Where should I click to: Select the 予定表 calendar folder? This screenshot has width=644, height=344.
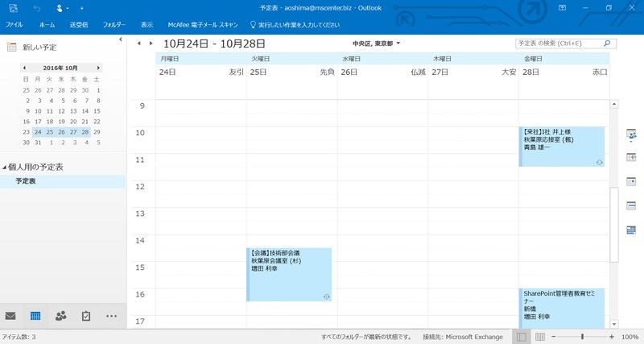click(x=63, y=181)
